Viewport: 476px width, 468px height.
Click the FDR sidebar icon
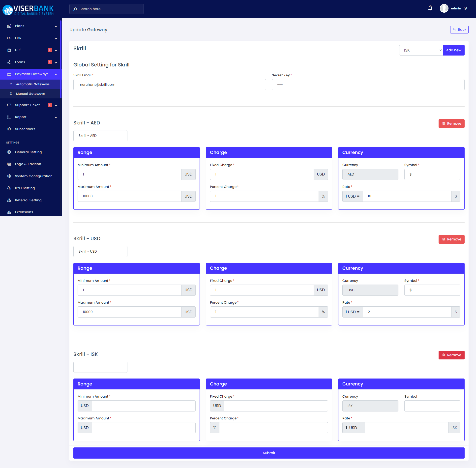(9, 38)
